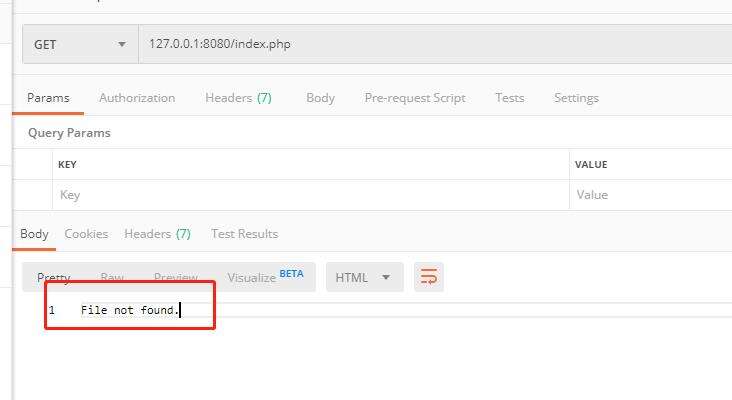The image size is (732, 400).
Task: Switch response view to Preview
Action: [x=175, y=277]
